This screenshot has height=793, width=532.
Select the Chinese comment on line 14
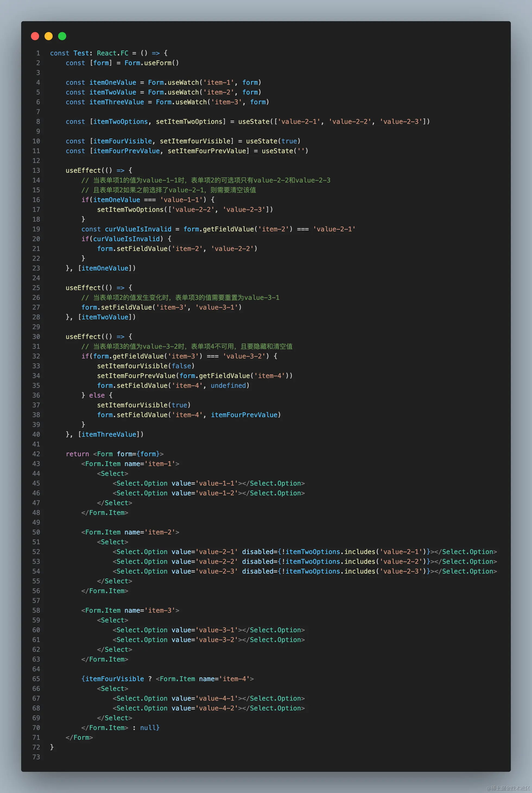click(x=206, y=180)
